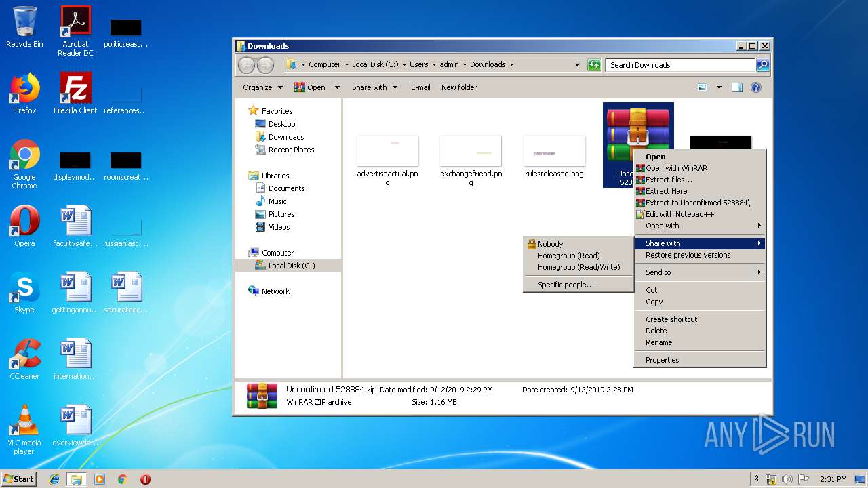The height and width of the screenshot is (488, 868).
Task: Expand the admin breadcrumb arrow
Action: pos(465,65)
